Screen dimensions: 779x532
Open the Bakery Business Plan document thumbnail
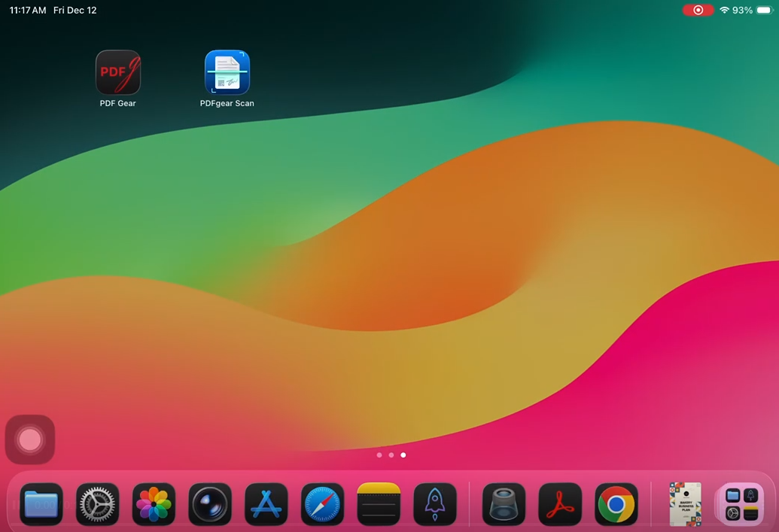point(685,504)
